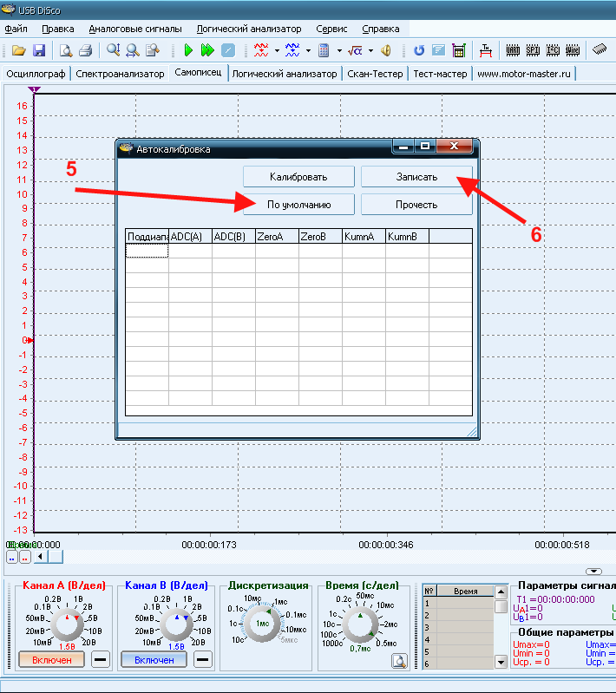616x693 pixels.
Task: Switch to the Тест-мастер tab
Action: click(440, 74)
